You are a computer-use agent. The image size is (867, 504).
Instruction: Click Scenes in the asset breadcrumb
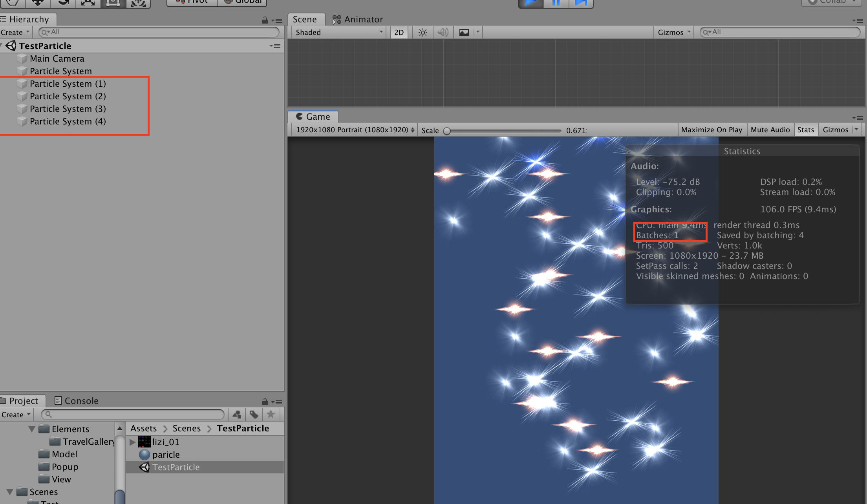coord(187,428)
